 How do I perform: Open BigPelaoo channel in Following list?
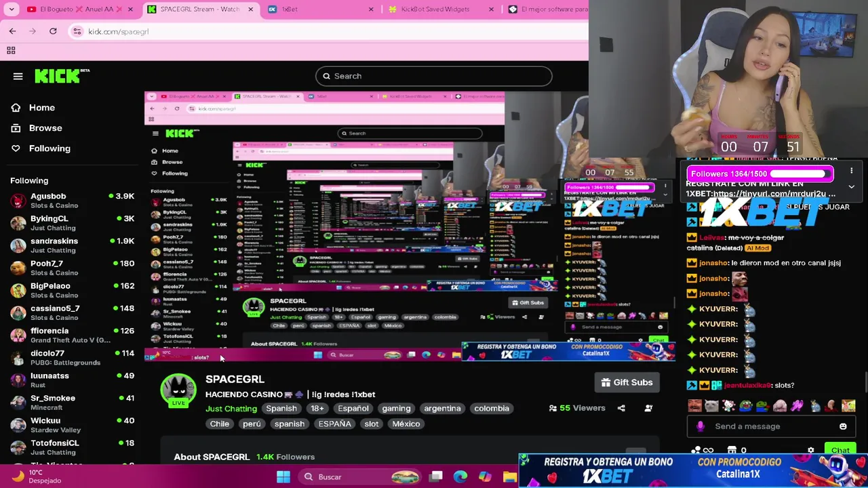coord(73,290)
